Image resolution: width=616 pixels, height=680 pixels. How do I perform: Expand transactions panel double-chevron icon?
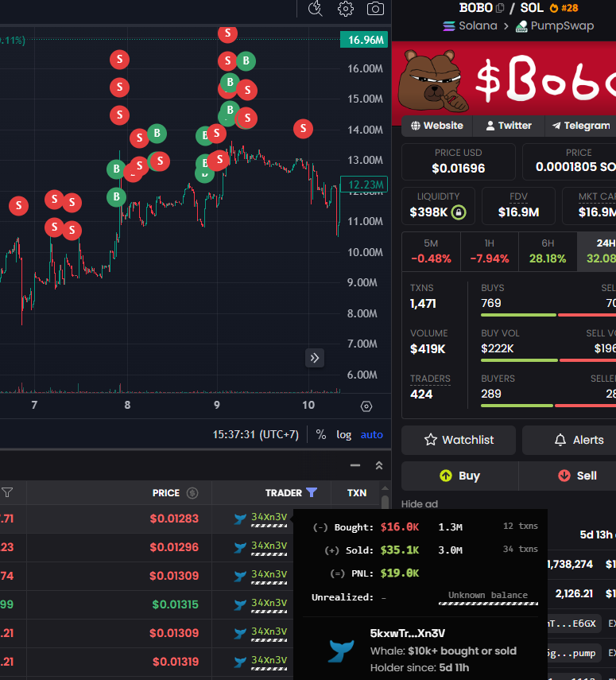[379, 465]
